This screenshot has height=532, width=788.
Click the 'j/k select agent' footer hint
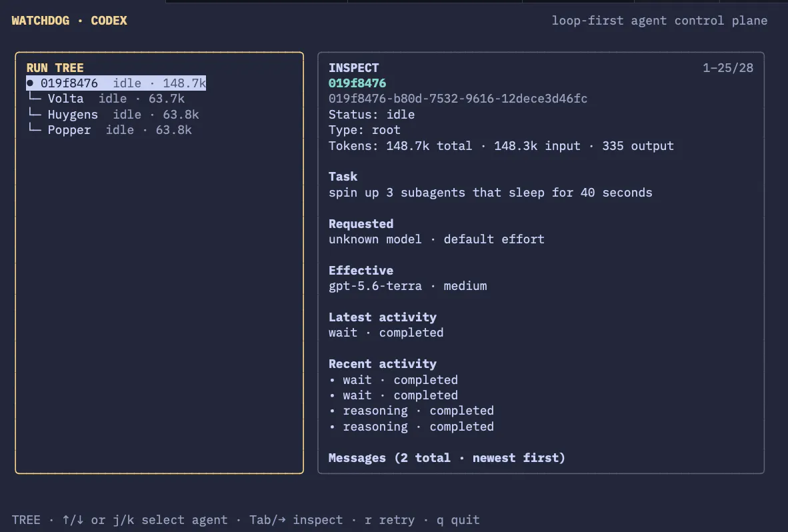(170, 520)
